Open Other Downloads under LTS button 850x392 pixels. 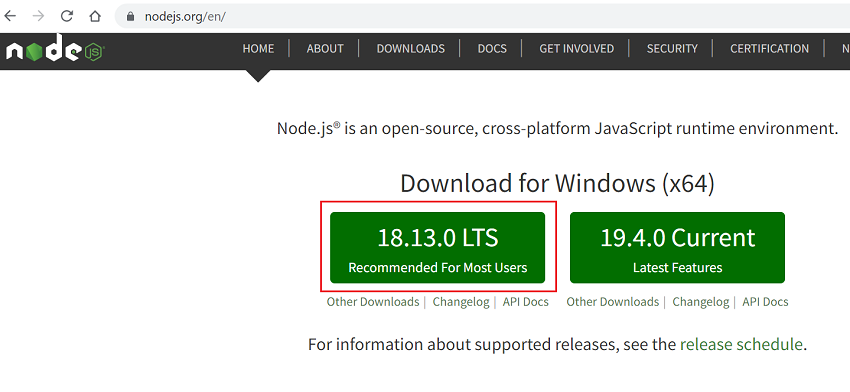click(372, 302)
